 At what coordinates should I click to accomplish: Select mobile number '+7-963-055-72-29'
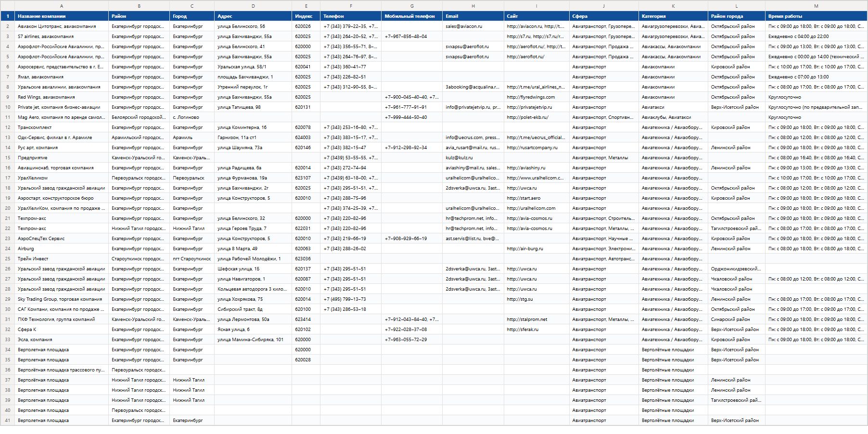[x=412, y=340]
